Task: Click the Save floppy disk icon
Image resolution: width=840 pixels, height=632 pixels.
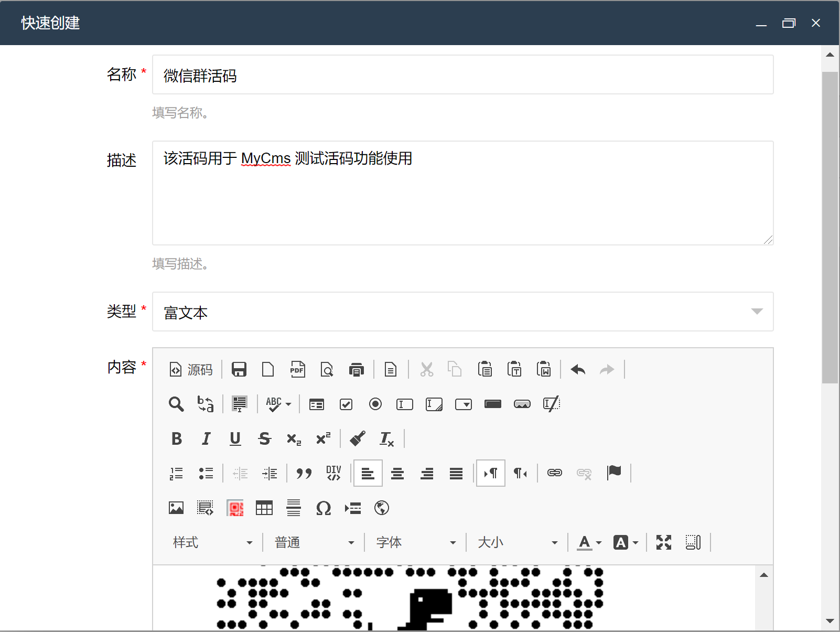Action: 239,370
